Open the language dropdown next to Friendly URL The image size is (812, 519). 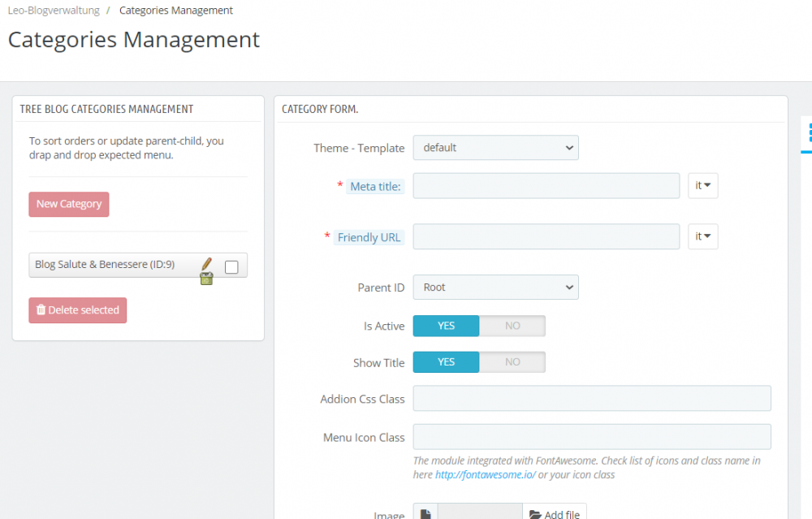(x=702, y=236)
